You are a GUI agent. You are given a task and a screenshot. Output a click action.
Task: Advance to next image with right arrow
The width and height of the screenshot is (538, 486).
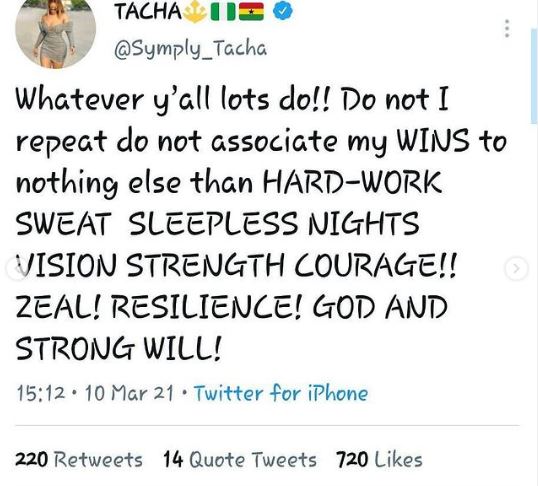point(516,268)
